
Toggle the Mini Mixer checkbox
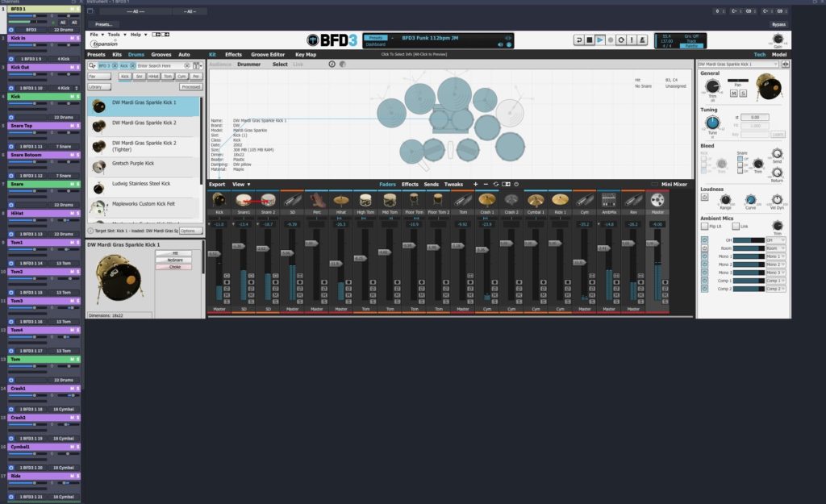point(654,185)
